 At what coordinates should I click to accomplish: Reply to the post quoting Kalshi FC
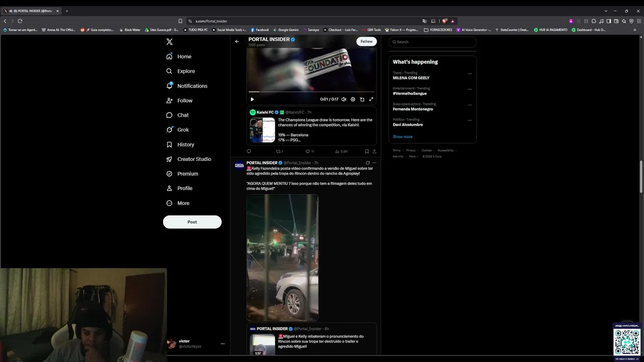[x=249, y=151]
